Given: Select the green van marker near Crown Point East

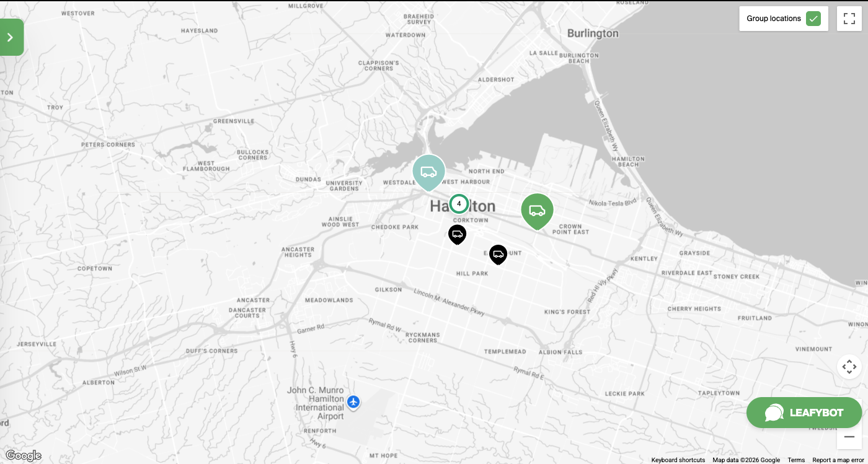Looking at the screenshot, I should [x=537, y=211].
